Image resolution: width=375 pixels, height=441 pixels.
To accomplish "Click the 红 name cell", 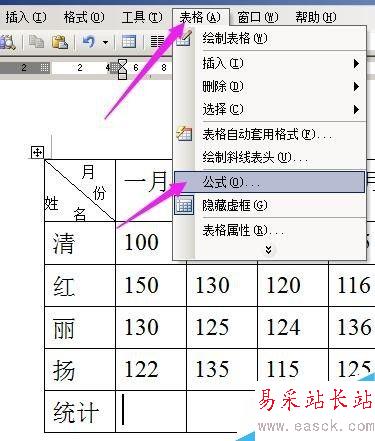I will click(x=80, y=286).
